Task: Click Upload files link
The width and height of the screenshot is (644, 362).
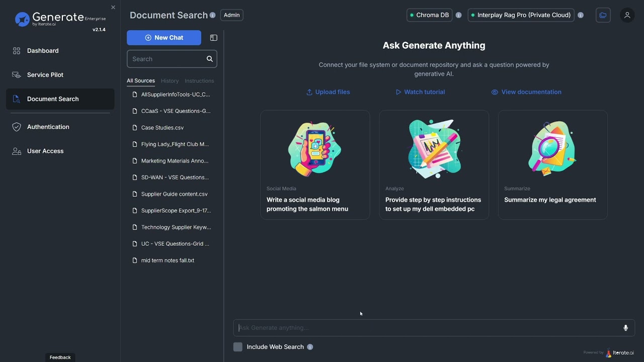Action: [x=328, y=92]
